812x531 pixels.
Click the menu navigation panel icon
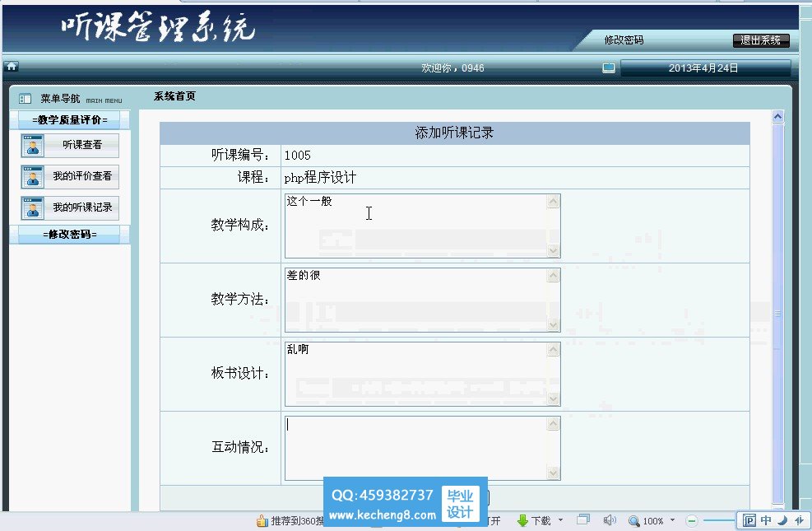pos(25,99)
